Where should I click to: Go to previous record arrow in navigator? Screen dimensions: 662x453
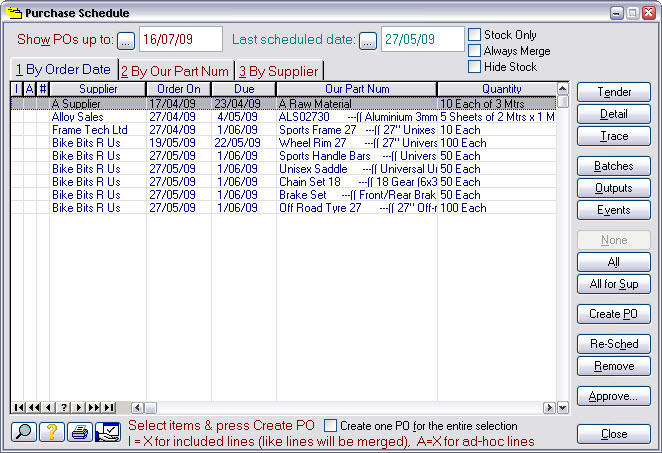pos(49,408)
